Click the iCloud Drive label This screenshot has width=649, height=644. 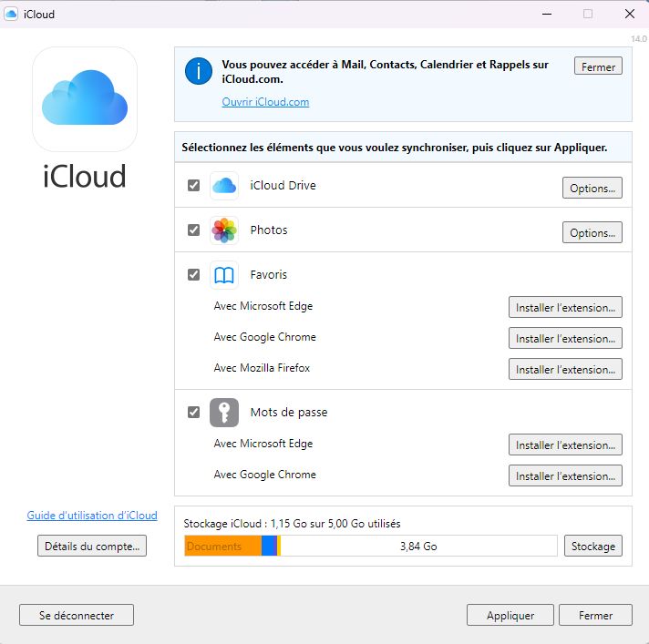283,185
